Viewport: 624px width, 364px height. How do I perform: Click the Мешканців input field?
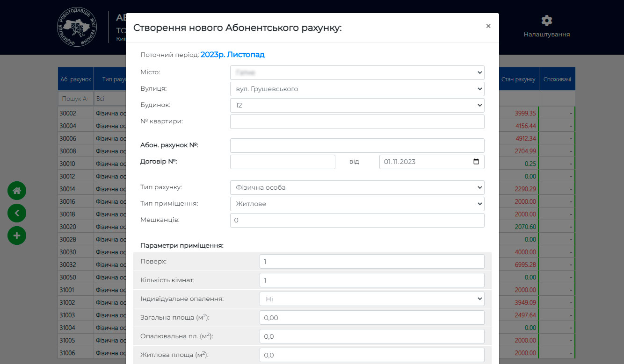click(357, 220)
